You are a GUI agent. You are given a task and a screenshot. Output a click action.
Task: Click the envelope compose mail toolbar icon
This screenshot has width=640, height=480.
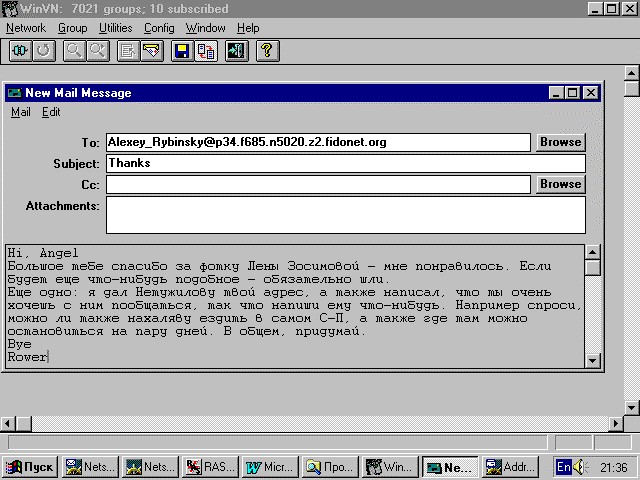click(x=152, y=51)
